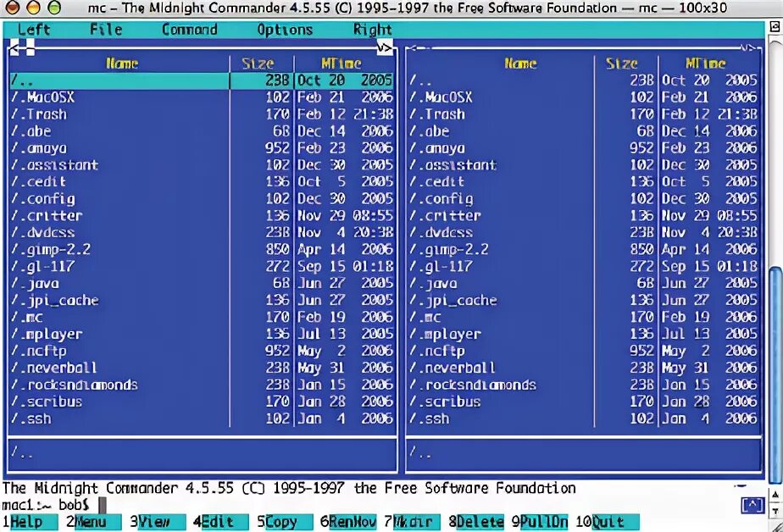Select /.java in the right panel

click(583, 283)
